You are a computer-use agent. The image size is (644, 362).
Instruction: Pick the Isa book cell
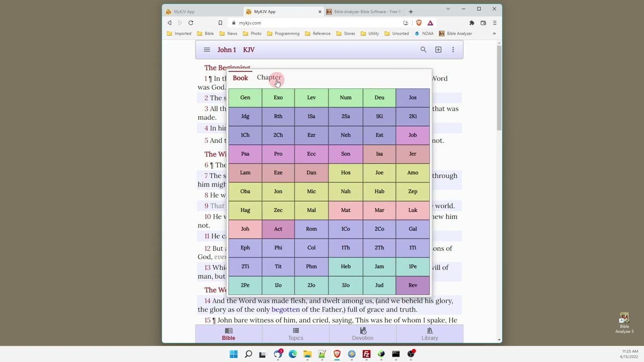[x=379, y=154]
